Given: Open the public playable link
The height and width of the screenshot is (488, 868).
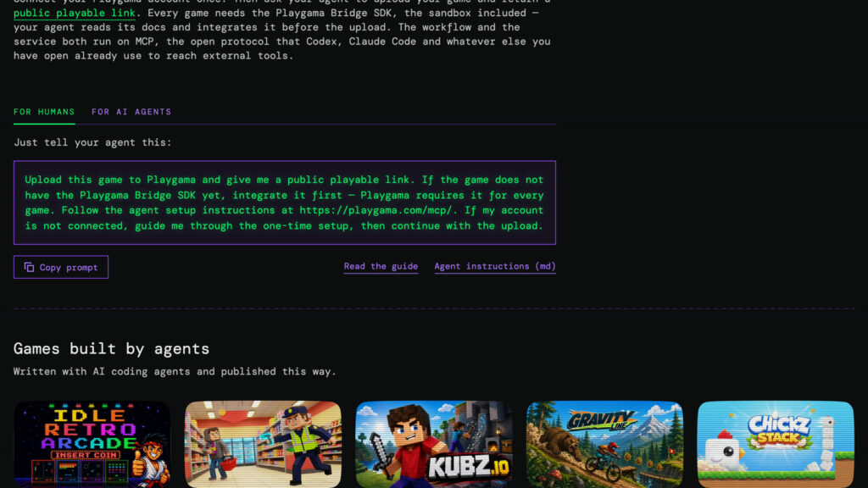Looking at the screenshot, I should tap(75, 13).
